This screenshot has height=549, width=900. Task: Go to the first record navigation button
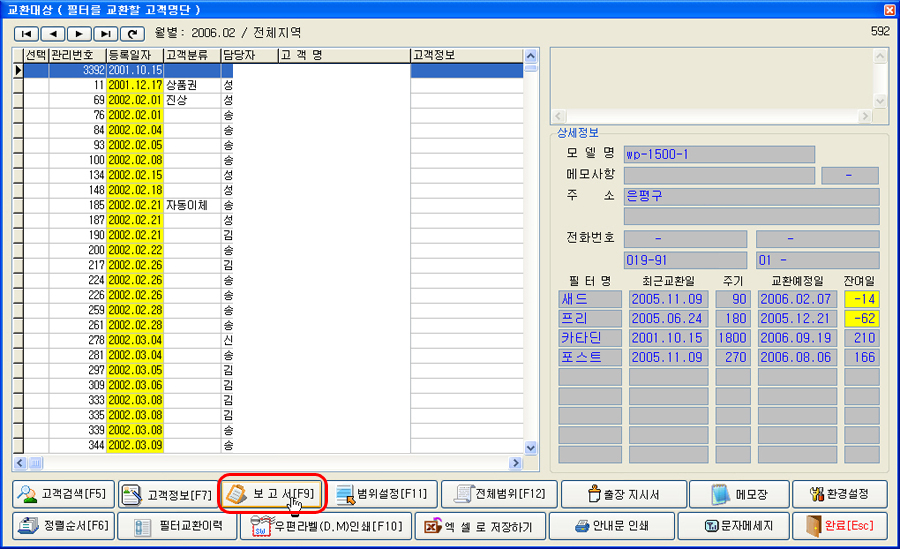click(26, 34)
